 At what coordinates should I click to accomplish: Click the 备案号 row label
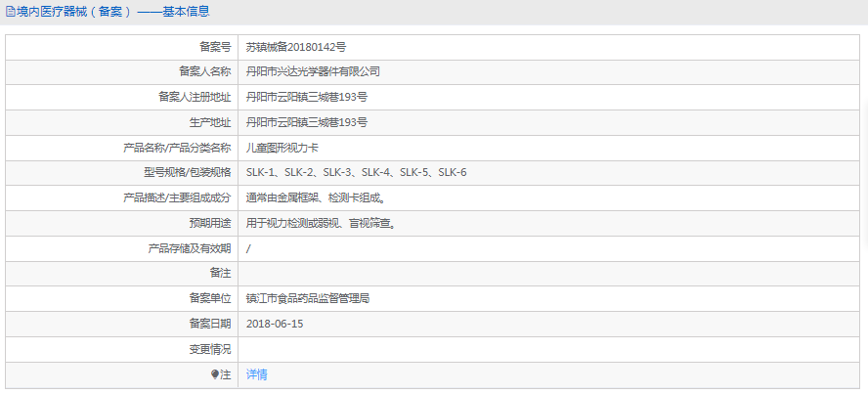pos(215,46)
